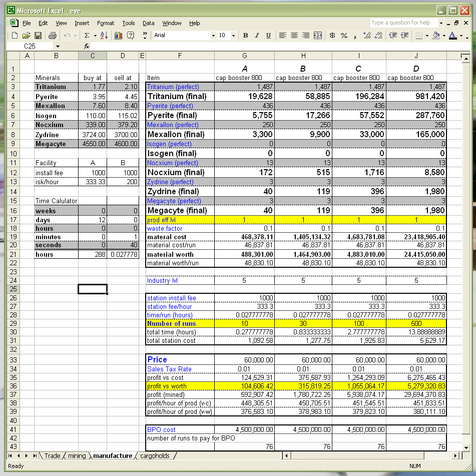Select the Number of runs cell
476x476 pixels.
coord(180,323)
